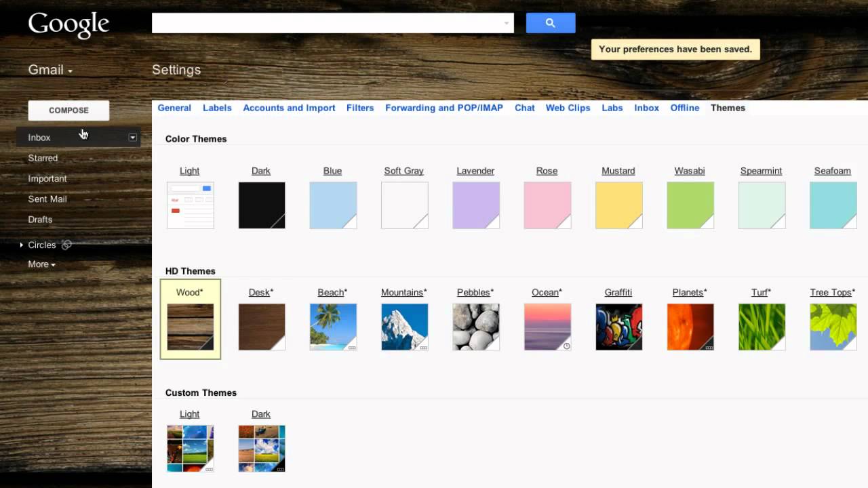
Task: Select the Dark custom theme thumbnail
Action: pyautogui.click(x=262, y=449)
